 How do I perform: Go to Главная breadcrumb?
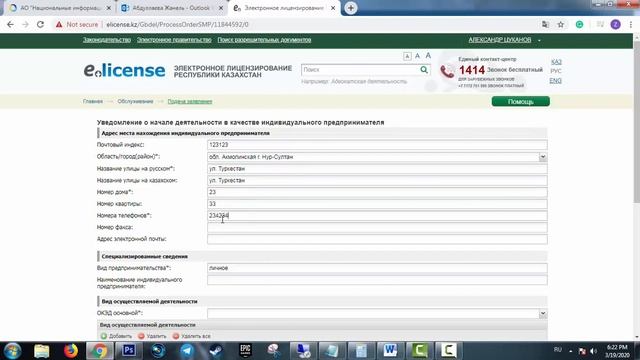[x=93, y=101]
